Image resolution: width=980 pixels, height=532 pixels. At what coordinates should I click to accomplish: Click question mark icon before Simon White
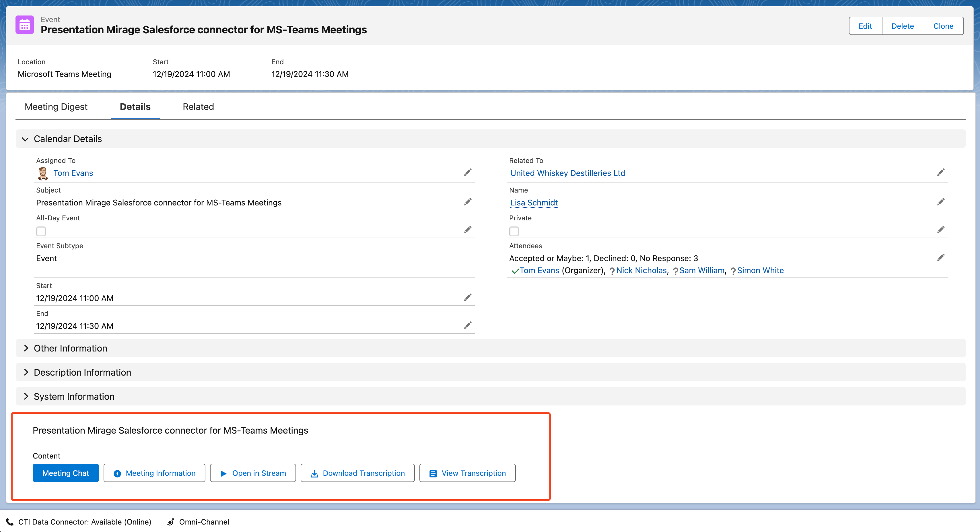733,271
